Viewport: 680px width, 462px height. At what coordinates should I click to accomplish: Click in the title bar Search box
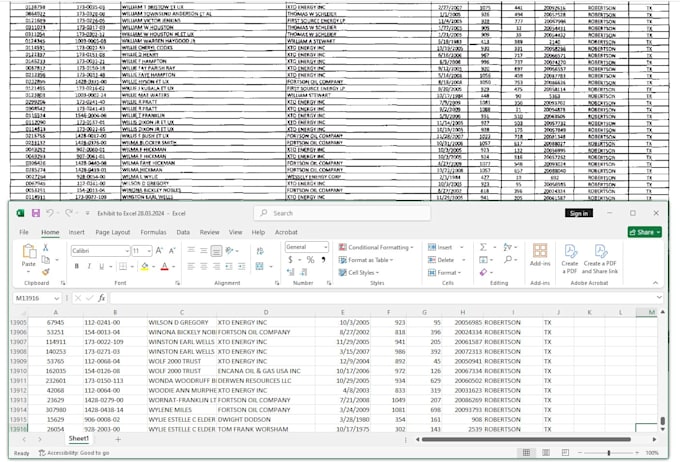click(342, 213)
